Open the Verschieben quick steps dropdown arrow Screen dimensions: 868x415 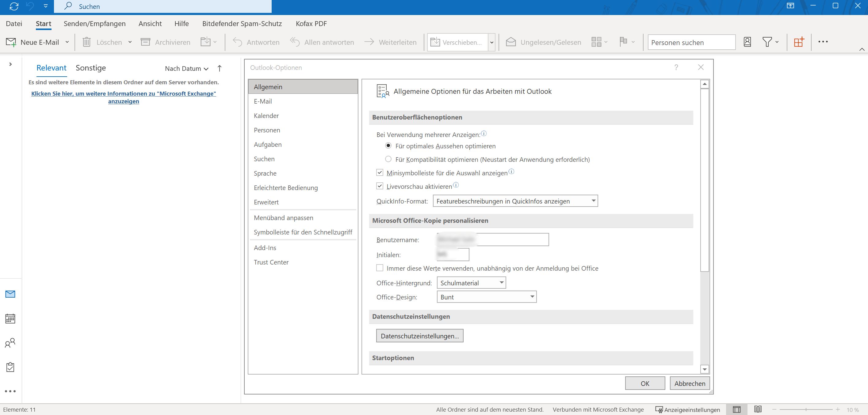[491, 42]
